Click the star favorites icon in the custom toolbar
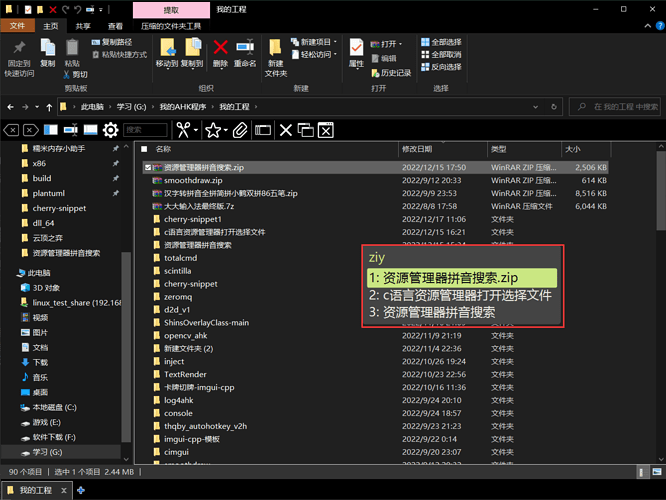This screenshot has height=500, width=666. click(x=212, y=130)
